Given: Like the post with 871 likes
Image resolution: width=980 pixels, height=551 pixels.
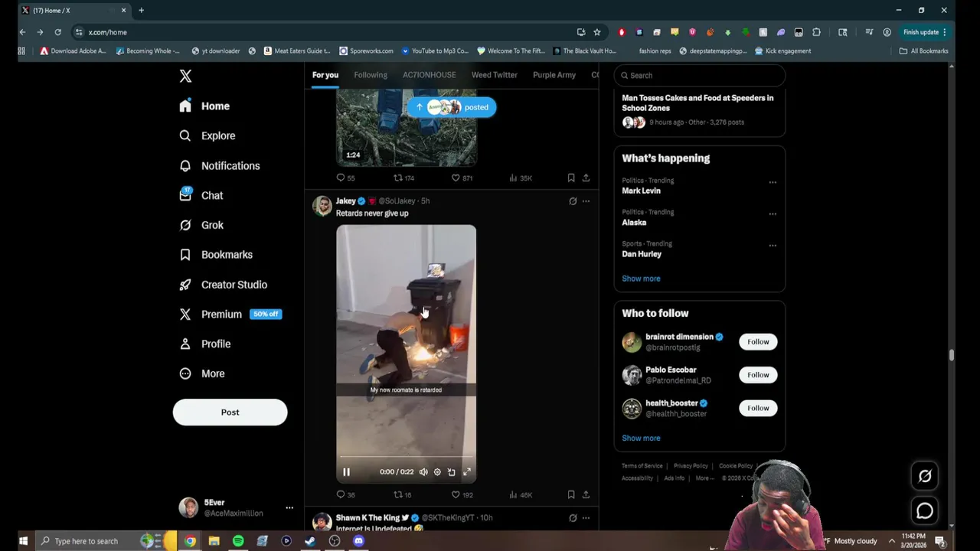Looking at the screenshot, I should 462,178.
